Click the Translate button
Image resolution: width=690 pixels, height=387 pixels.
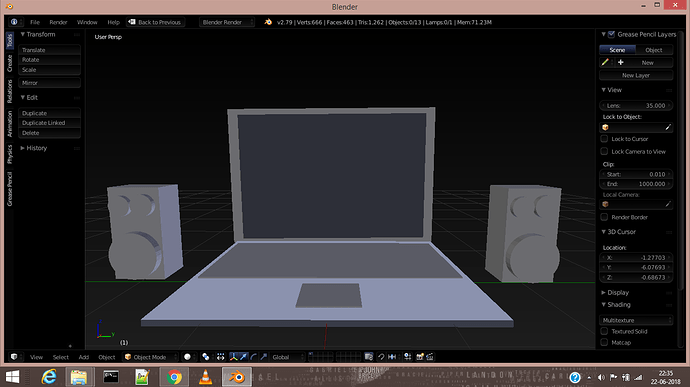49,50
